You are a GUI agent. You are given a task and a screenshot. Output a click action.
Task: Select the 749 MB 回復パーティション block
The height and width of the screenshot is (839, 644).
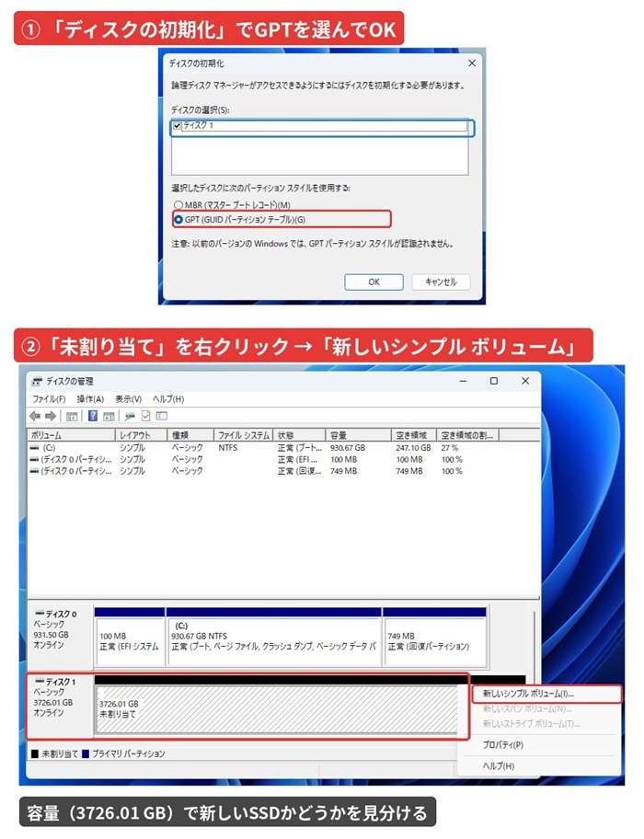pyautogui.click(x=434, y=637)
